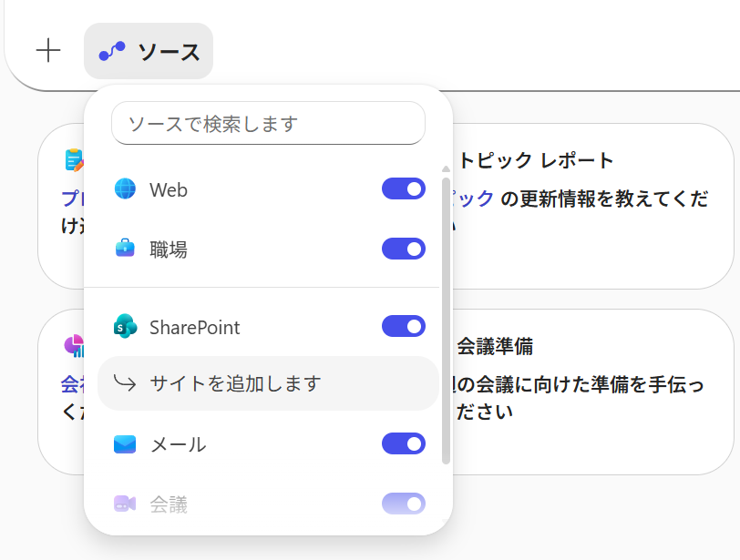
Task: Click the briefcase icon beside 職場
Action: click(x=125, y=249)
